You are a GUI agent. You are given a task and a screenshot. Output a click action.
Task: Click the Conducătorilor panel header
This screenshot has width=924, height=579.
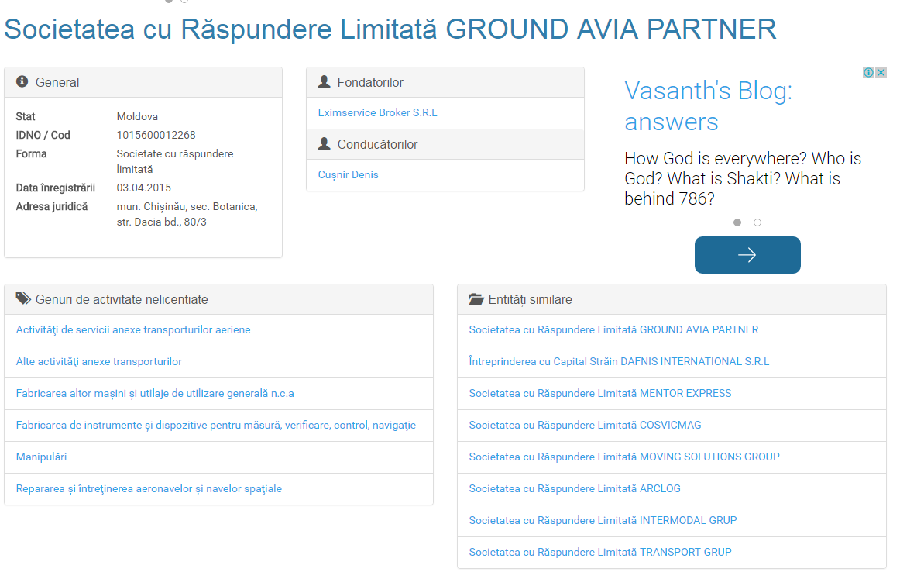(445, 144)
